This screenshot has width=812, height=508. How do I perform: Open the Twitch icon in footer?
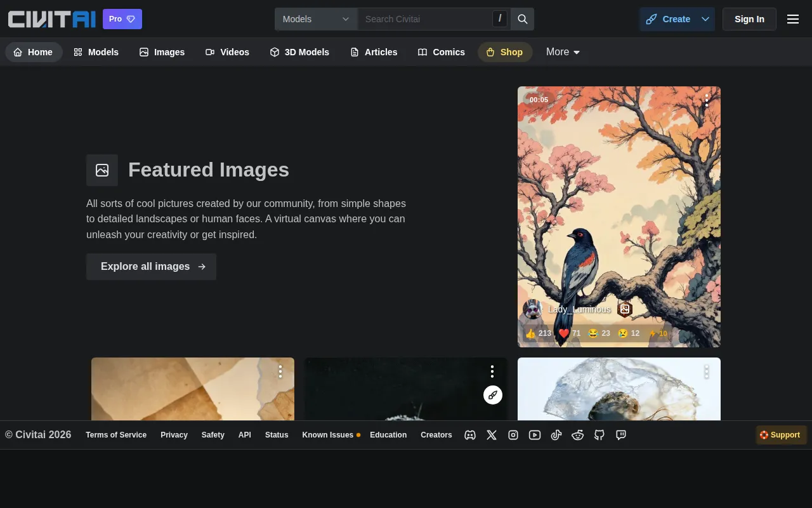tap(621, 435)
